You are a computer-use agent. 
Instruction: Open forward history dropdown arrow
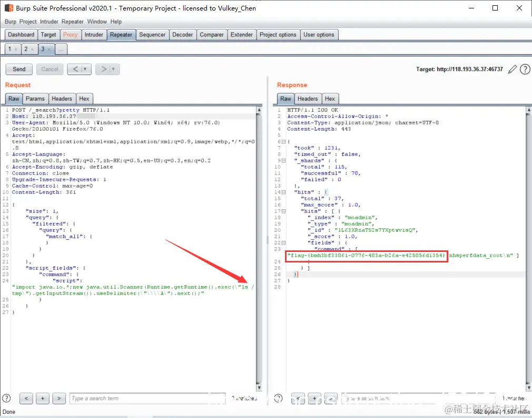tap(114, 69)
